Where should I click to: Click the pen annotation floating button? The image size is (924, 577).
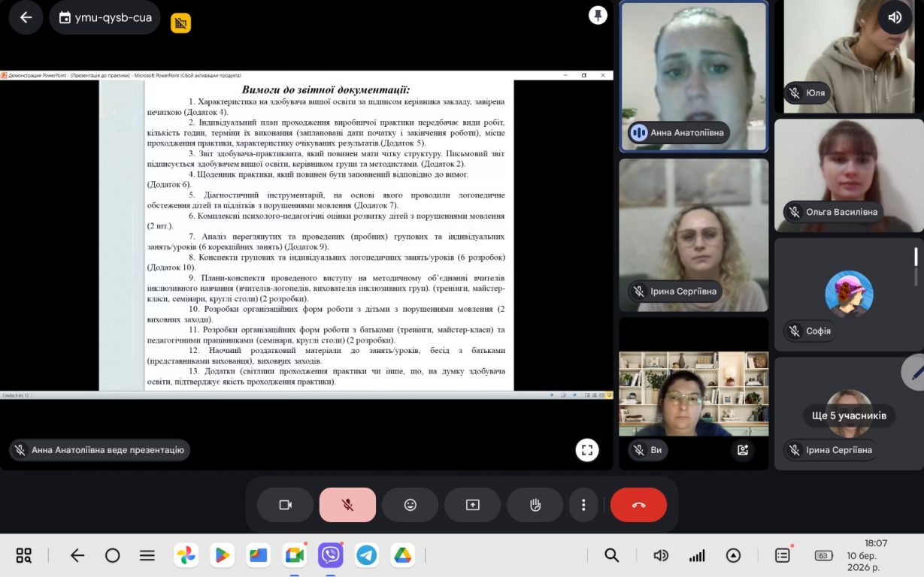pos(914,372)
